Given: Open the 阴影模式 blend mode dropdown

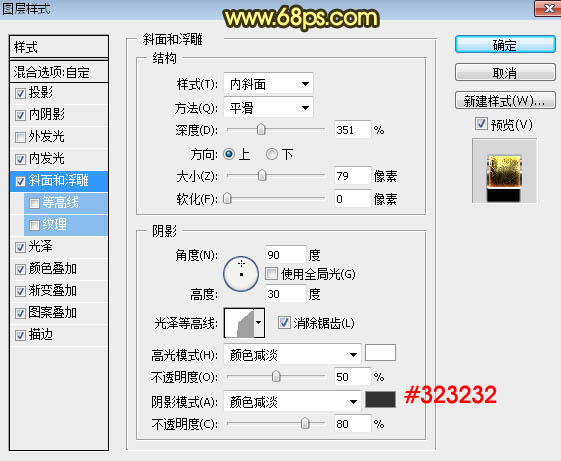Looking at the screenshot, I should (292, 402).
